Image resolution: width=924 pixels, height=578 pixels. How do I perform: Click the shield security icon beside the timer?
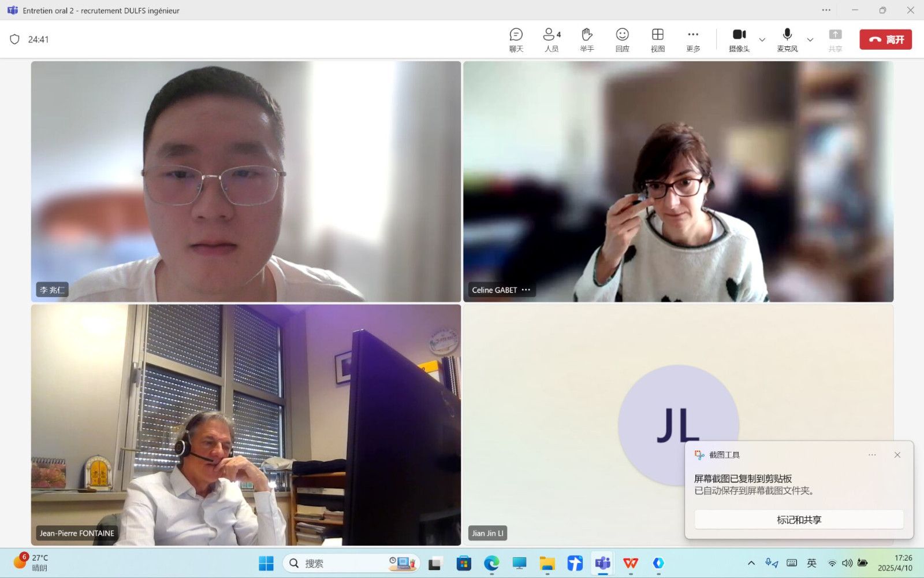15,39
